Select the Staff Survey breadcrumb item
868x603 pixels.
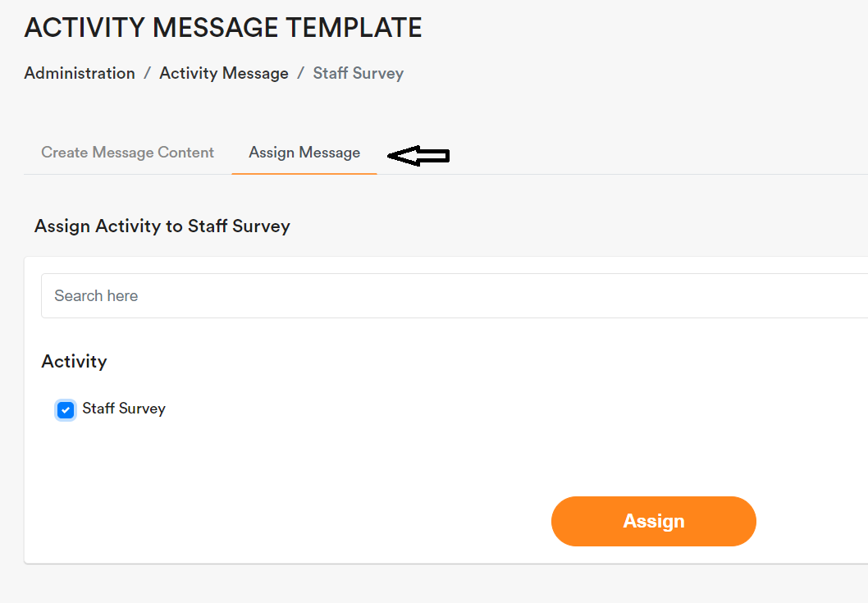359,73
